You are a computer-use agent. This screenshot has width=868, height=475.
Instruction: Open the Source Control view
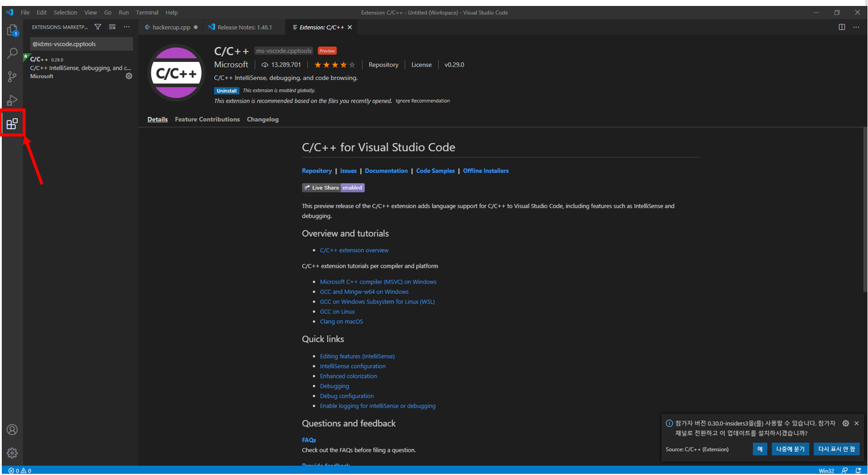12,77
